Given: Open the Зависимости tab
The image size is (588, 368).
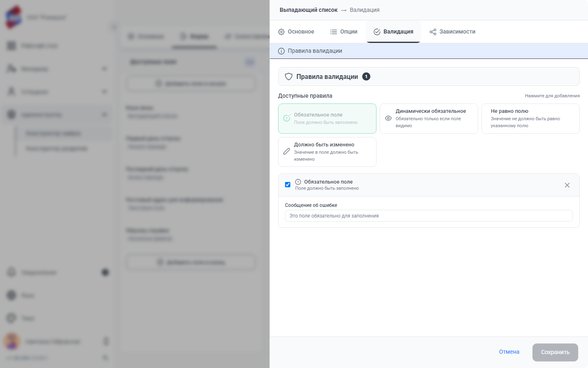Looking at the screenshot, I should [x=452, y=31].
